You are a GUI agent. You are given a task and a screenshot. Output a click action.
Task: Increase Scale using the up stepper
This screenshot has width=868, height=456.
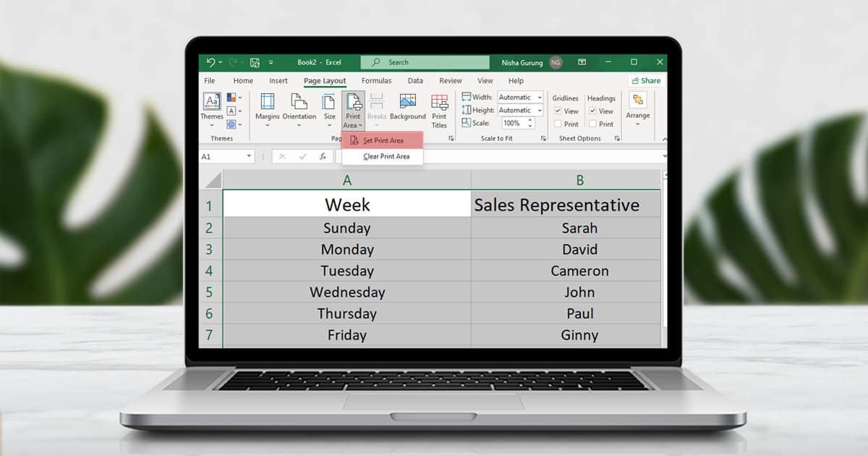pos(530,120)
